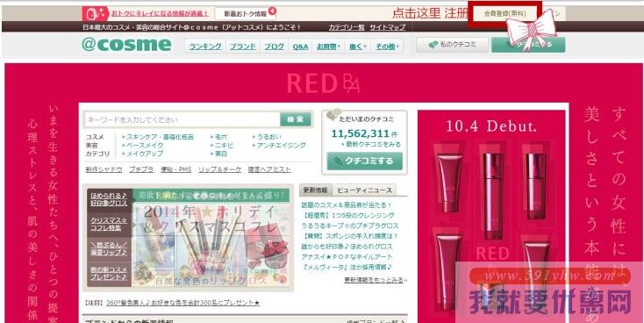This screenshot has height=323, width=644.
Task: Go to ランキング in the nav bar
Action: coord(205,47)
